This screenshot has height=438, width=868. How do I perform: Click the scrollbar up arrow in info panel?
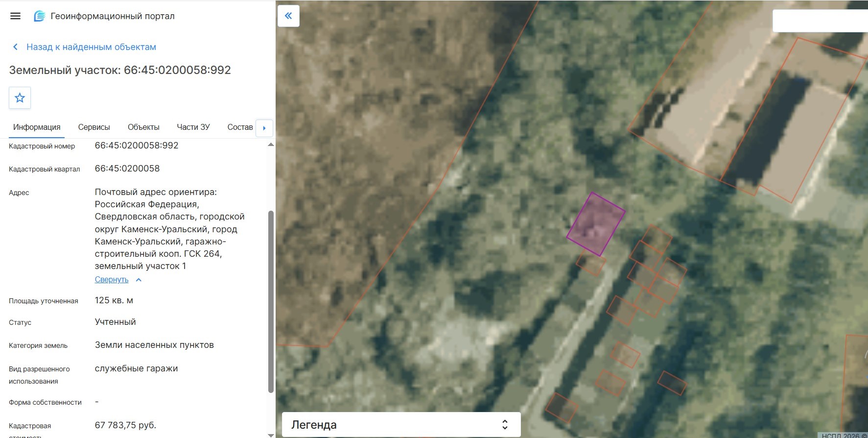pos(271,145)
